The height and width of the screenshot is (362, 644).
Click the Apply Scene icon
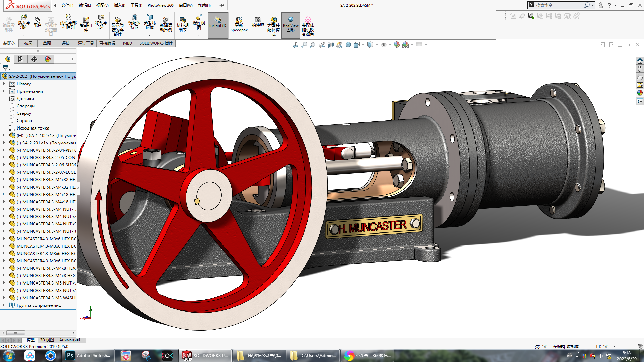click(x=406, y=45)
